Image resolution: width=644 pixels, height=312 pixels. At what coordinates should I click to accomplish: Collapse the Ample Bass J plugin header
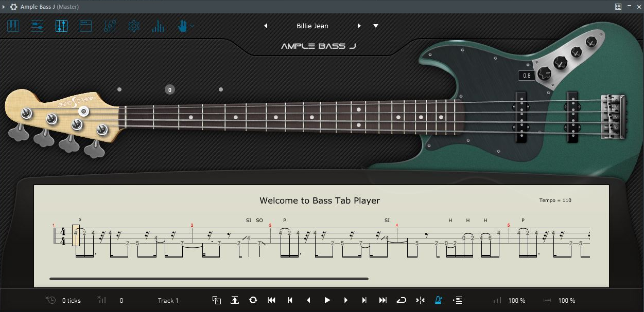tap(4, 7)
